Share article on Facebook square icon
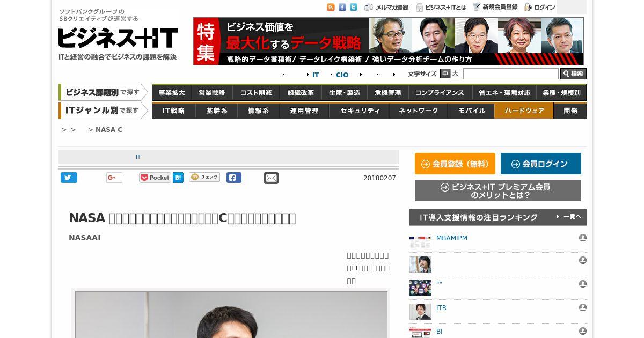644x338 pixels. pos(234,178)
